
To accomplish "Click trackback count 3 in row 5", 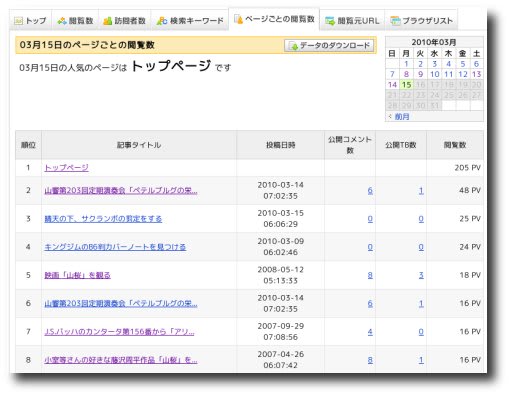I will 421,275.
